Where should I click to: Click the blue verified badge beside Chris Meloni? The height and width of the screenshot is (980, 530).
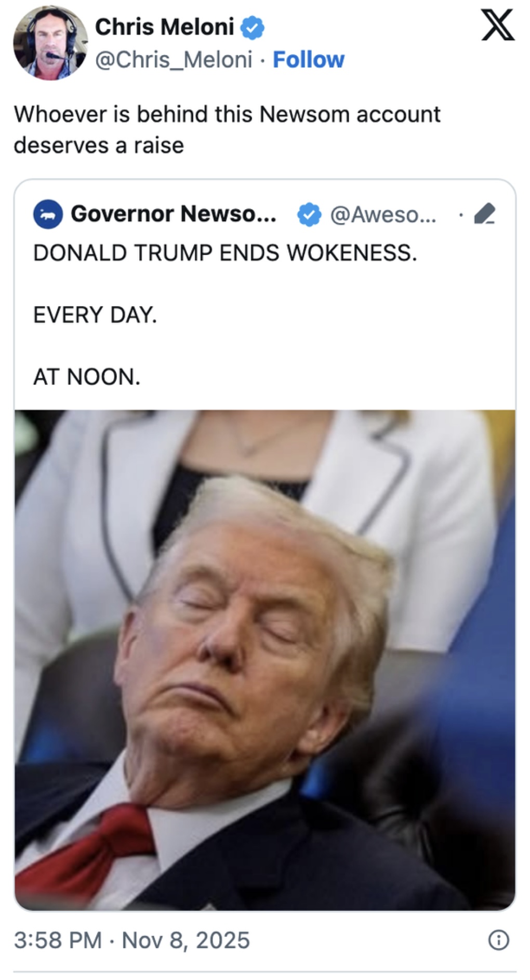point(253,28)
